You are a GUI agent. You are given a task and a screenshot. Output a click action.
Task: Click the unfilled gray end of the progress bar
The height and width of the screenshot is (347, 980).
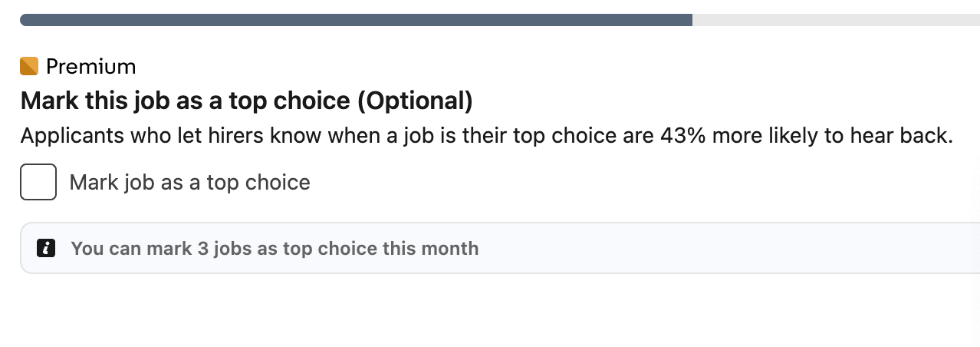[836, 20]
